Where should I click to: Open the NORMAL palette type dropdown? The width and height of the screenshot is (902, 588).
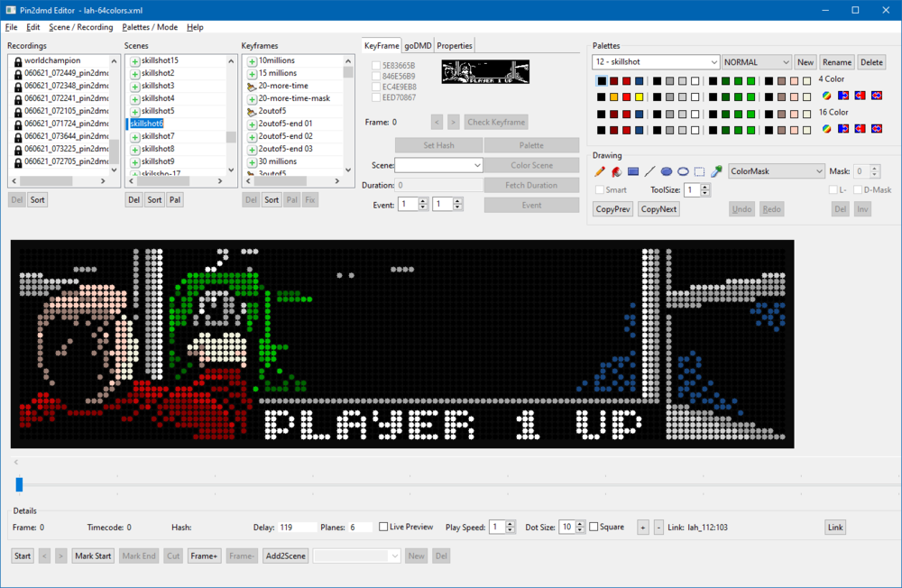click(x=757, y=62)
